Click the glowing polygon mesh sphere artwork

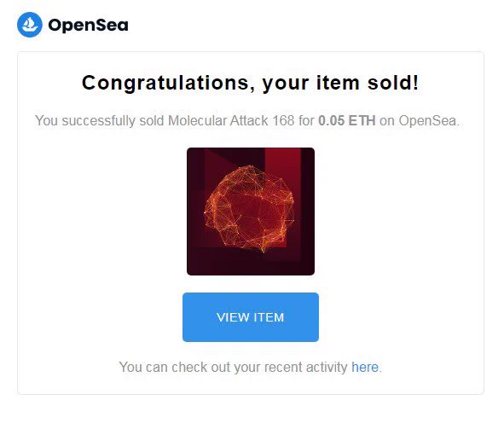[249, 209]
